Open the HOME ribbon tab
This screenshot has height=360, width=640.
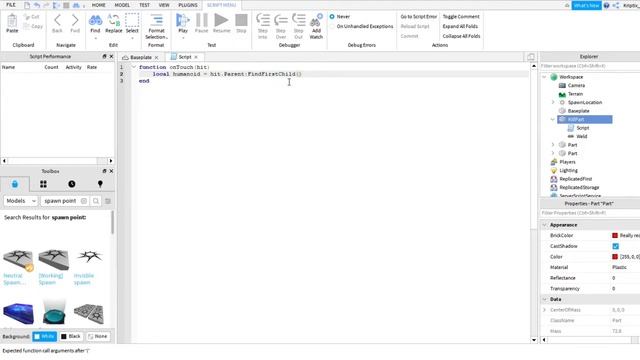click(x=98, y=5)
